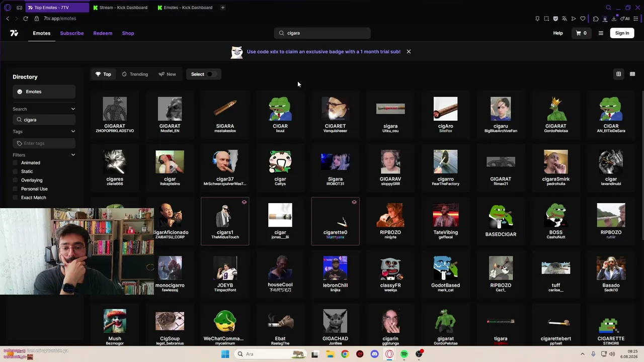The height and width of the screenshot is (362, 644).
Task: Click the sidebar search field containing cigara
Action: point(44,120)
